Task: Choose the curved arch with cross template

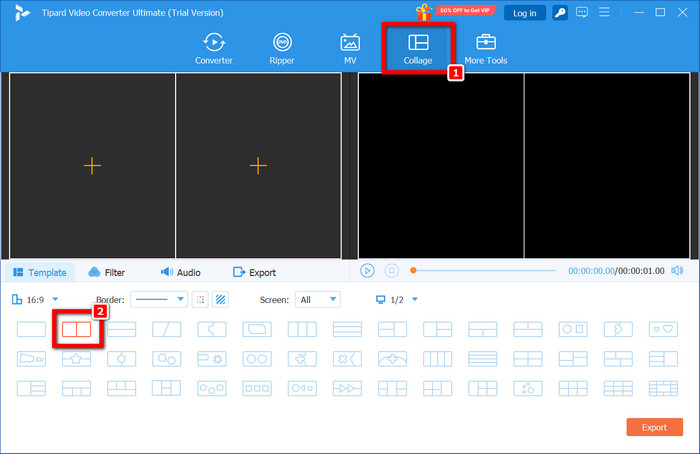Action: click(392, 359)
